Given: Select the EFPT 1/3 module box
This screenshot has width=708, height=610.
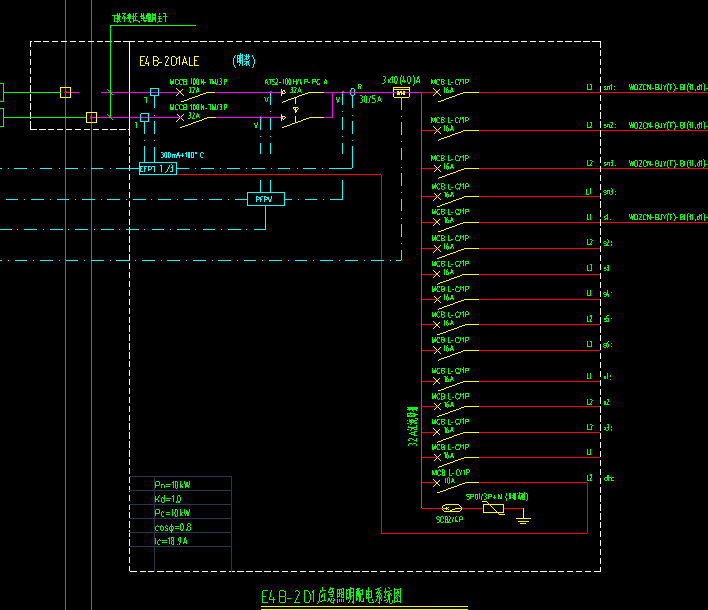Looking at the screenshot, I should [158, 169].
